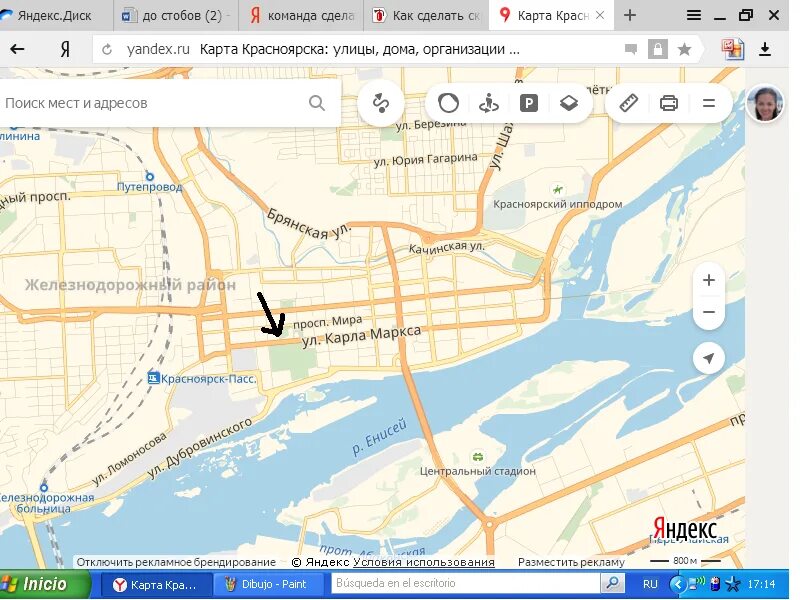Expand hidden system tray icons
Screen dimensions: 800x600
(678, 584)
